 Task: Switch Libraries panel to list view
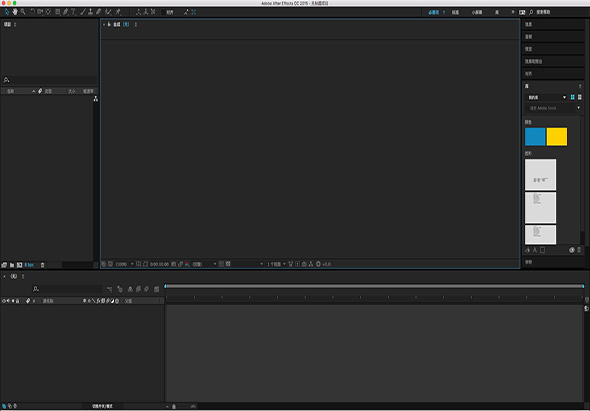click(579, 97)
